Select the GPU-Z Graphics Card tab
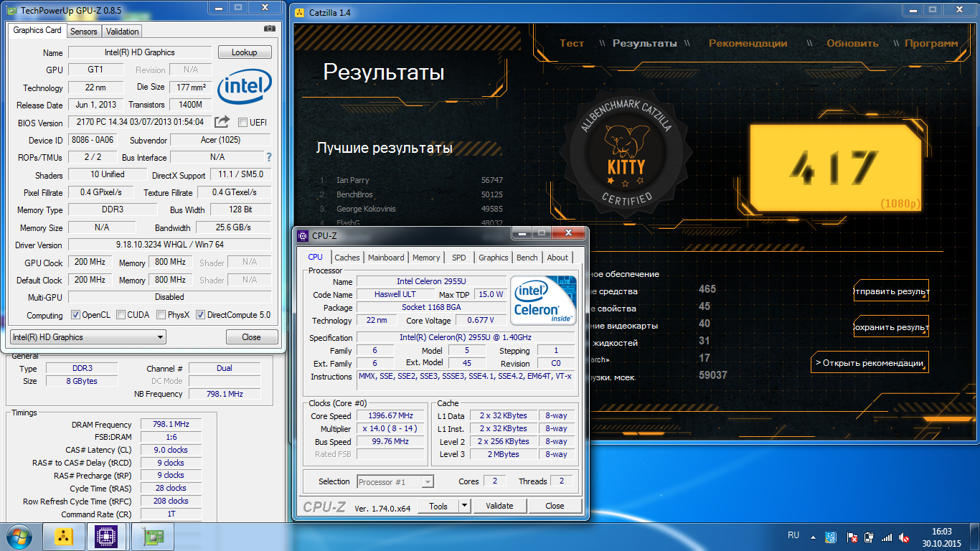This screenshot has width=980, height=551. 37,30
